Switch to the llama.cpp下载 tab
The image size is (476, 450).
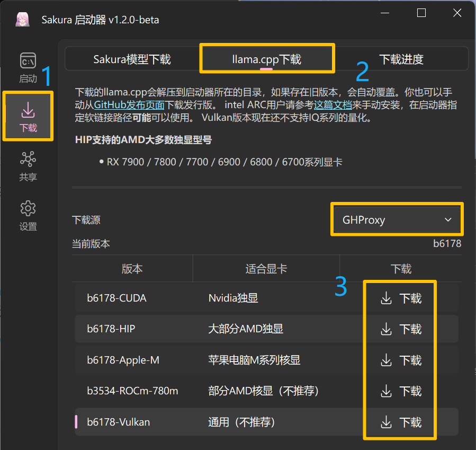coord(267,59)
